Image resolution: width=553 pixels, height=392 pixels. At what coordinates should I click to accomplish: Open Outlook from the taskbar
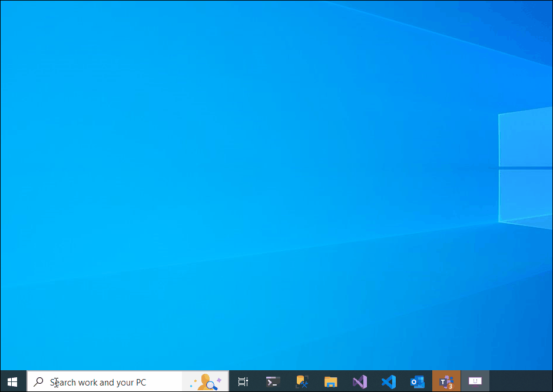[x=417, y=381]
